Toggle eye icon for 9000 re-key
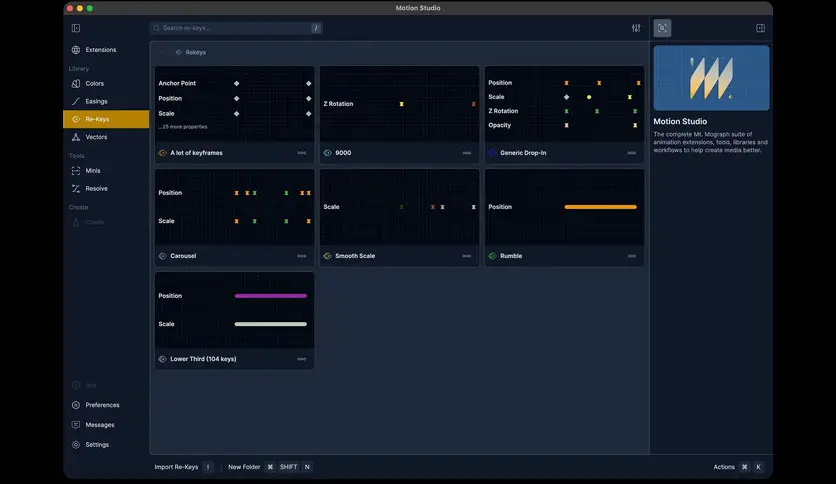Screen dimensions: 836x484 327,153
